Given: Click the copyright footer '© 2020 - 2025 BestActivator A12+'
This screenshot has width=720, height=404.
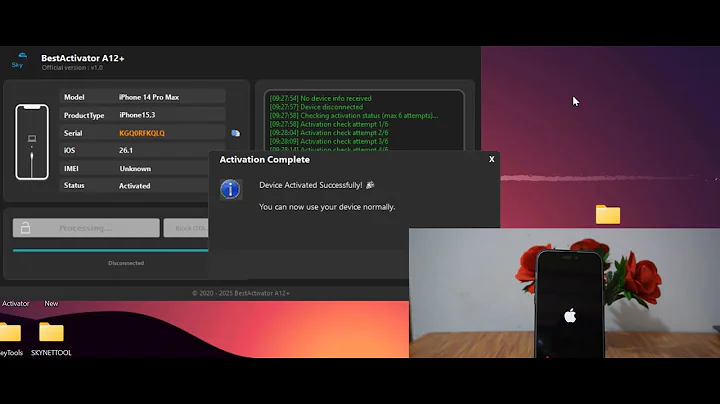Looking at the screenshot, I should (241, 293).
